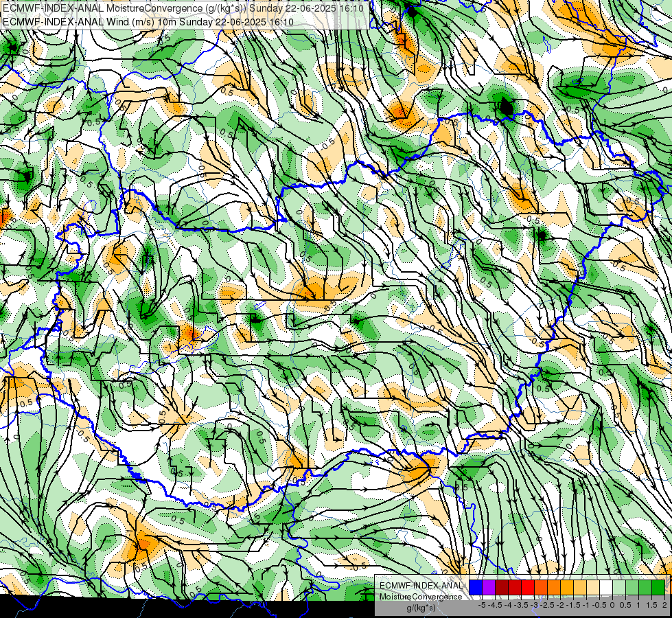
Task: Select the medium green legend swatch ending at 1.5
Action: tap(645, 588)
